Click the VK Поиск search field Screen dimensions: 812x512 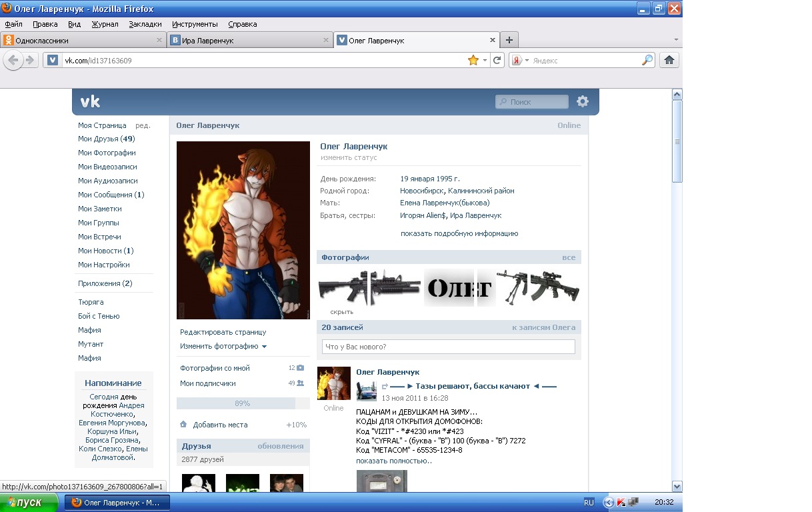(532, 101)
